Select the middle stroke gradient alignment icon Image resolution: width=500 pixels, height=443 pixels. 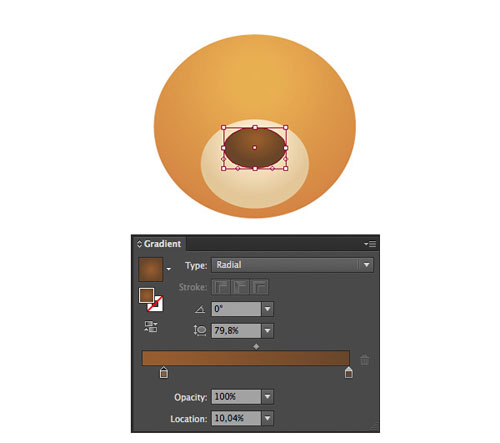(240, 287)
